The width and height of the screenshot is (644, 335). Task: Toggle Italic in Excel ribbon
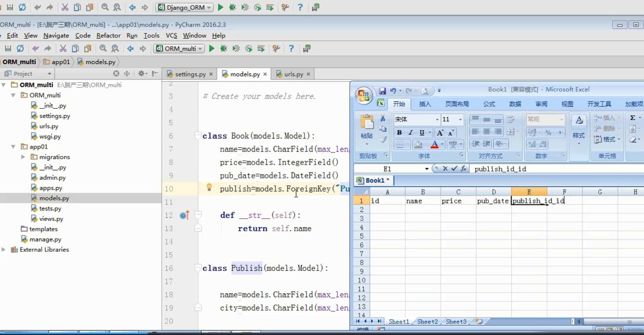click(411, 133)
